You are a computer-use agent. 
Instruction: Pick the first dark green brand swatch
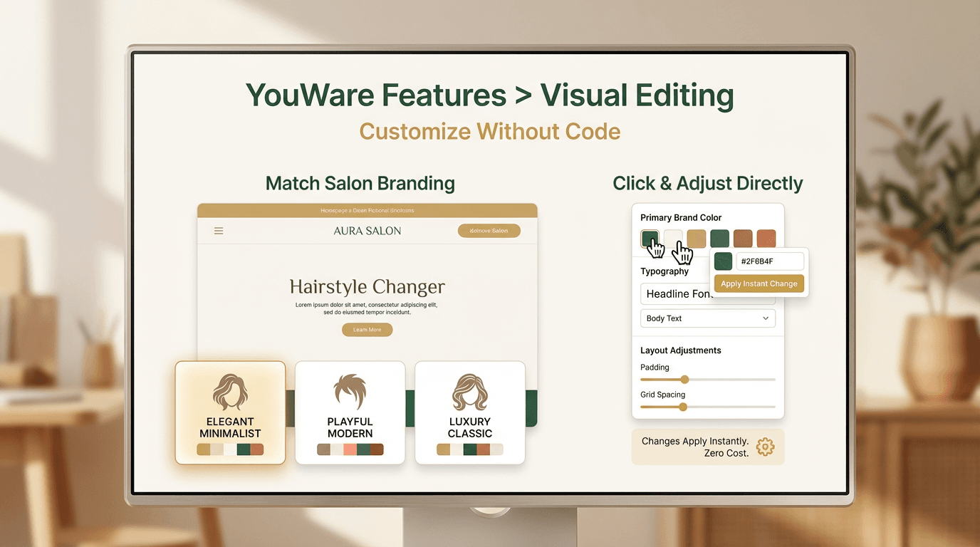tap(650, 239)
